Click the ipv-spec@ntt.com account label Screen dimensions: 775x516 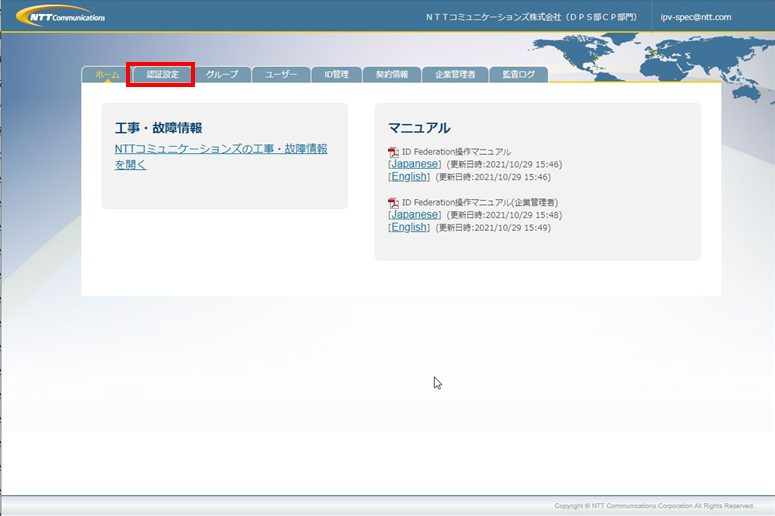(696, 17)
